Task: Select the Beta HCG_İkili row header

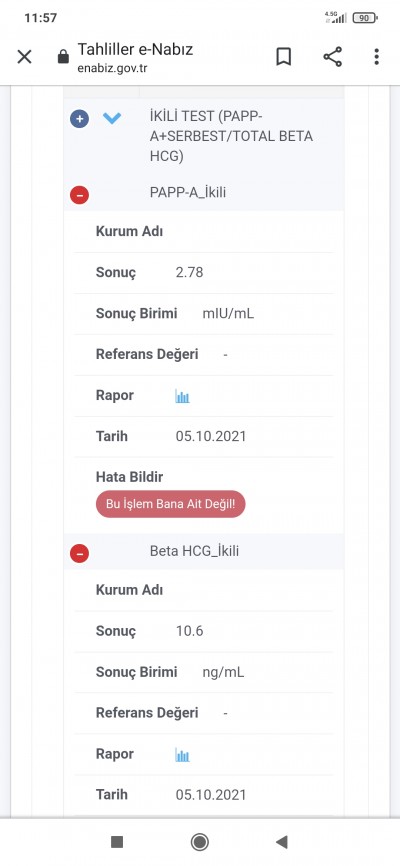Action: (x=204, y=551)
